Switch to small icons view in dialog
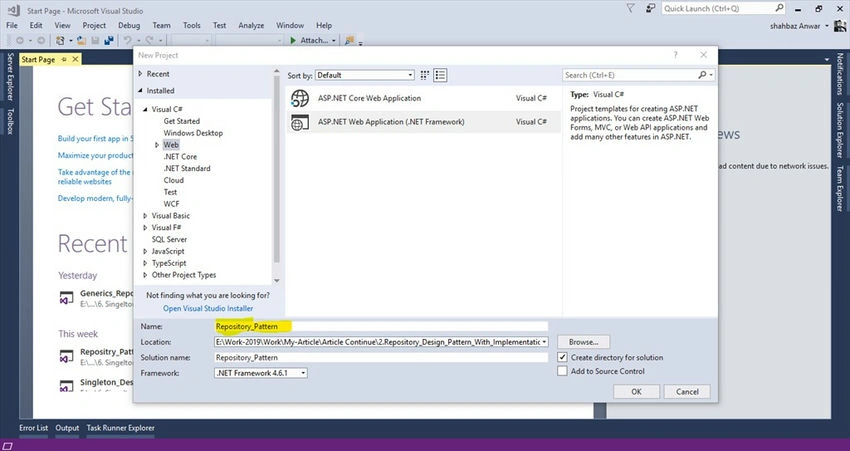 424,75
